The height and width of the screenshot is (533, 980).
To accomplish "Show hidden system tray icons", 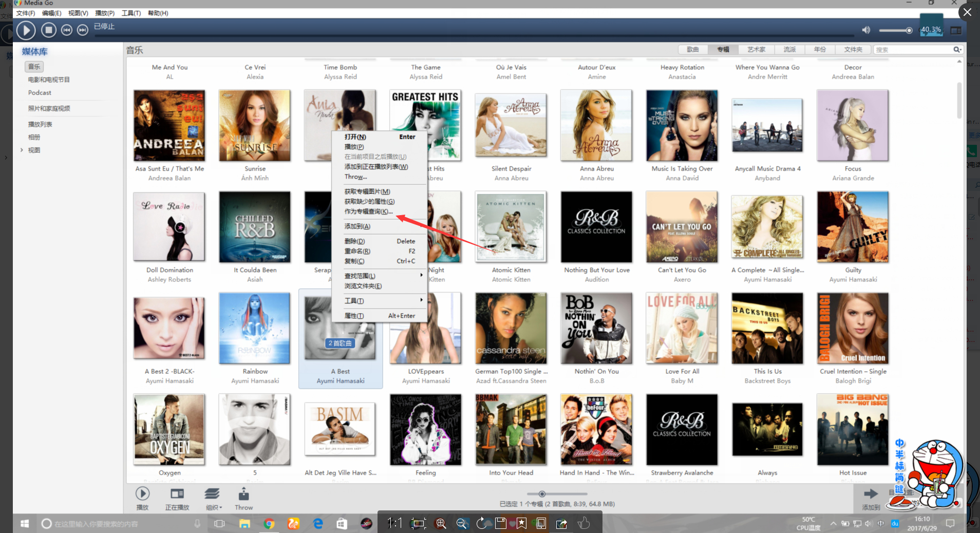I will click(833, 524).
